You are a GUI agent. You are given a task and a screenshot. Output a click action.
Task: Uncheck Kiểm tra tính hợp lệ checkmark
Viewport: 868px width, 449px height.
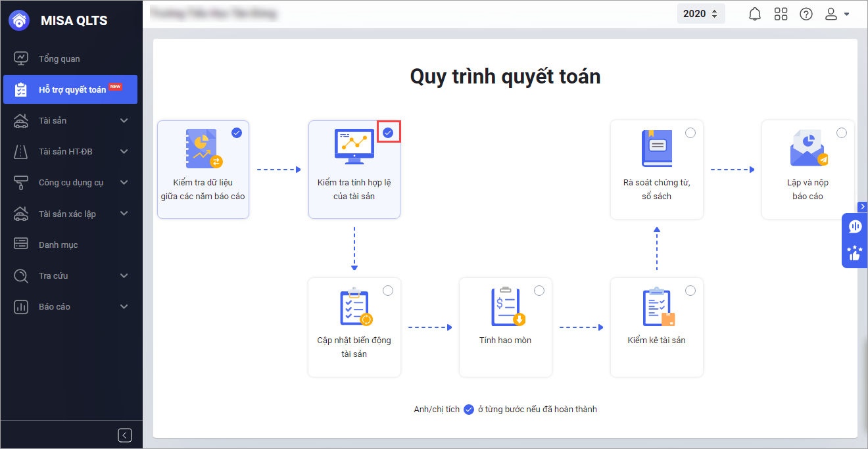(x=388, y=133)
